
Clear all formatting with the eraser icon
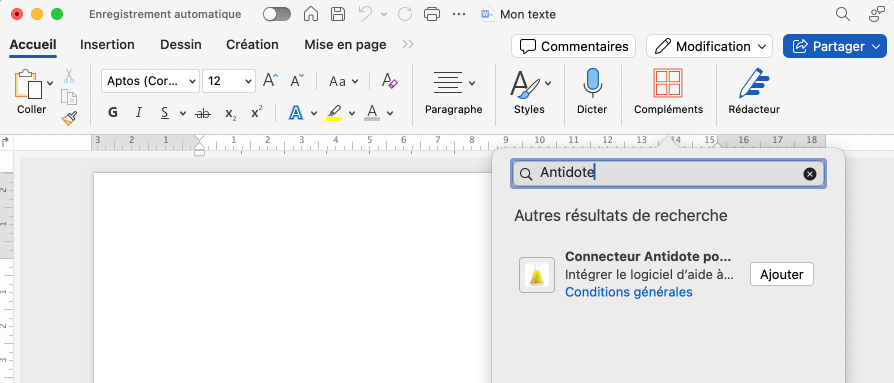point(390,81)
